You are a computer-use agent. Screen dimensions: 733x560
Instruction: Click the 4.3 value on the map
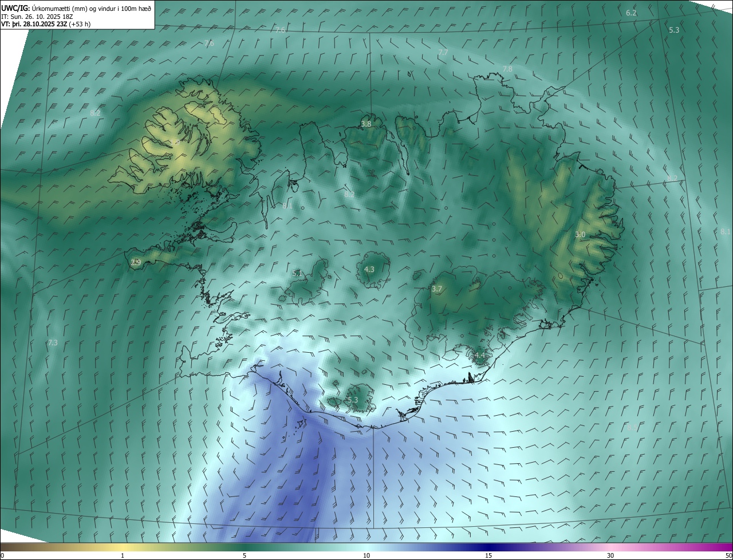click(x=369, y=269)
